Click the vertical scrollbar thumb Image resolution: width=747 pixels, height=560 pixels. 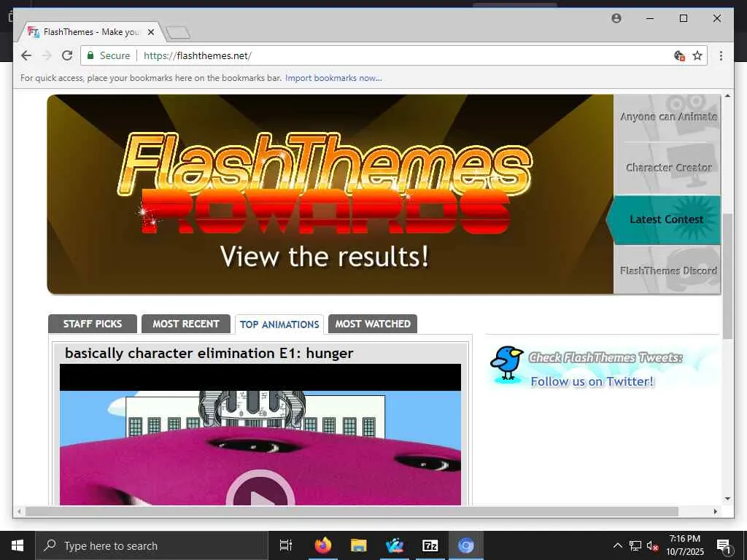tap(727, 276)
